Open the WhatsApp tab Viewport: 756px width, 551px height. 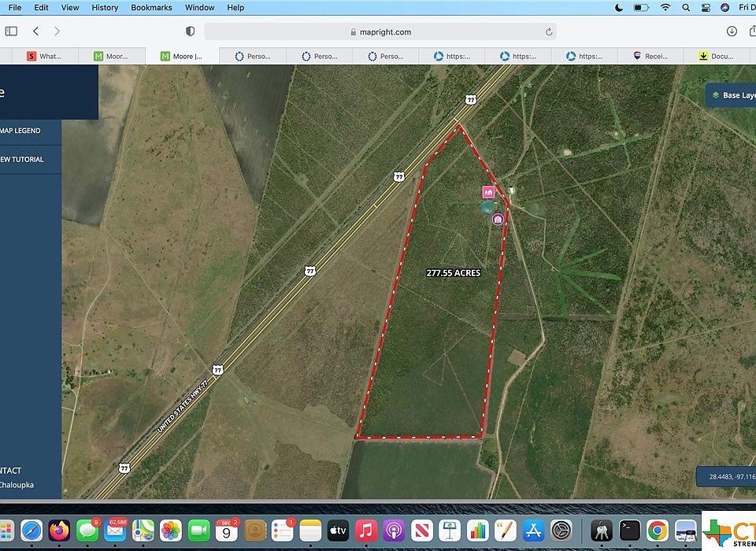click(46, 56)
